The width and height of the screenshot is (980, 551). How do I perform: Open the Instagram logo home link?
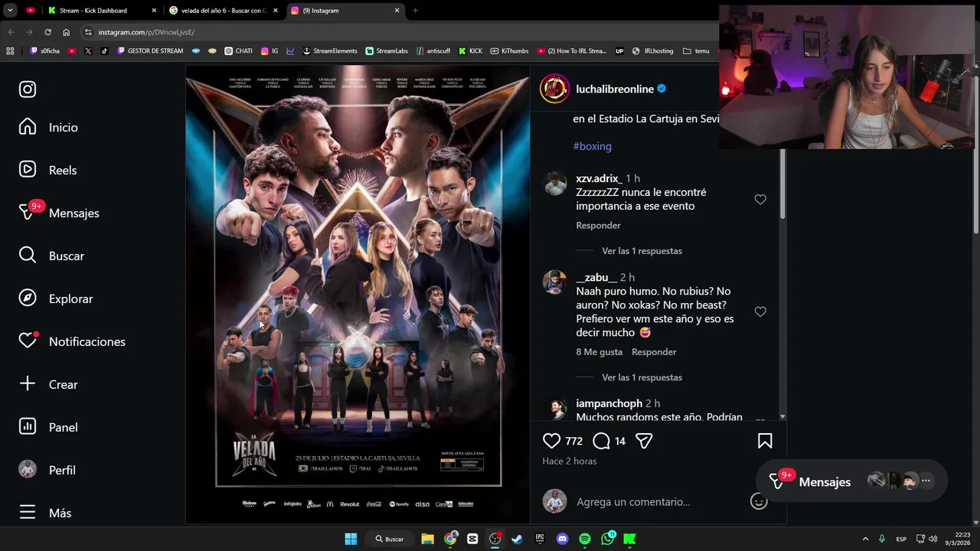28,90
